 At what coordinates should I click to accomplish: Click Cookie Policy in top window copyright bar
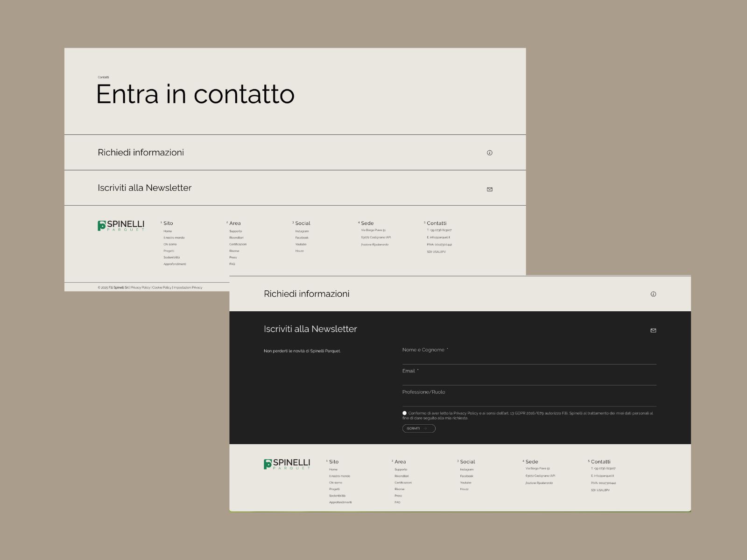pos(162,287)
